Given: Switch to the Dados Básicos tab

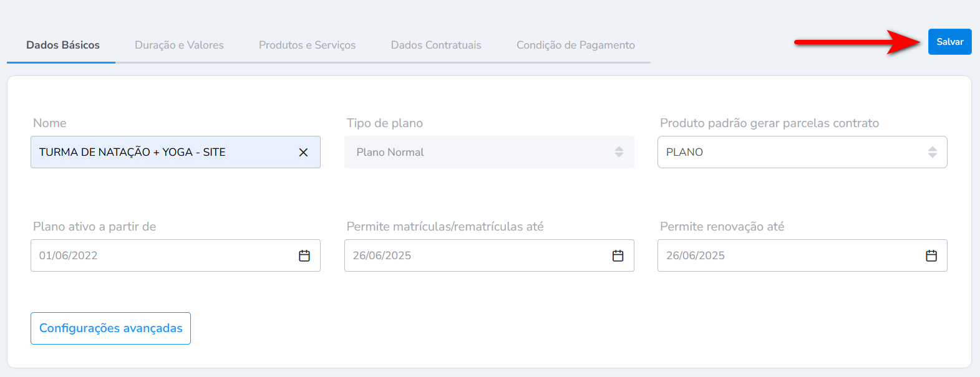Looking at the screenshot, I should [x=63, y=45].
